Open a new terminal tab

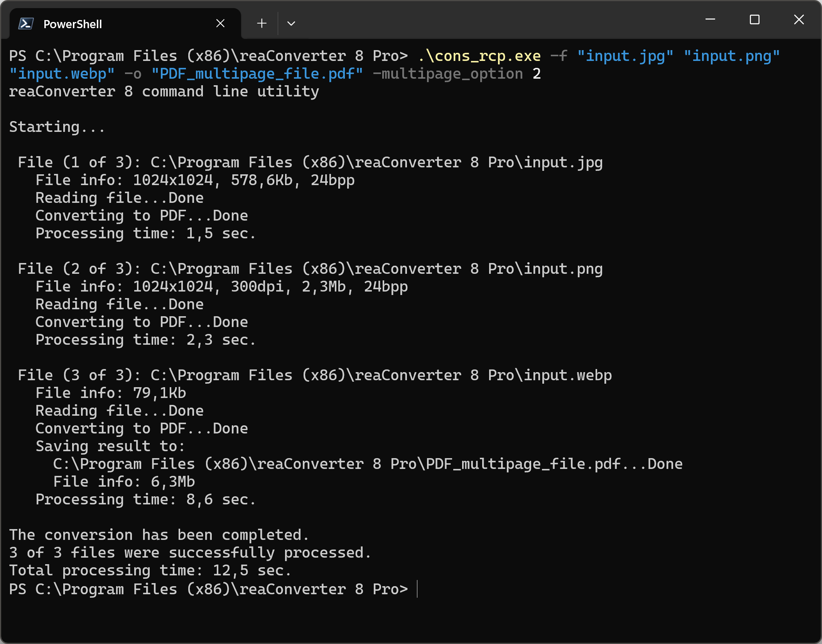pyautogui.click(x=262, y=24)
